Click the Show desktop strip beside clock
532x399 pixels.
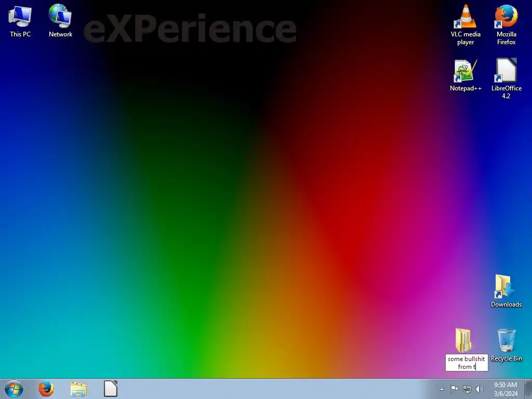pos(528,389)
